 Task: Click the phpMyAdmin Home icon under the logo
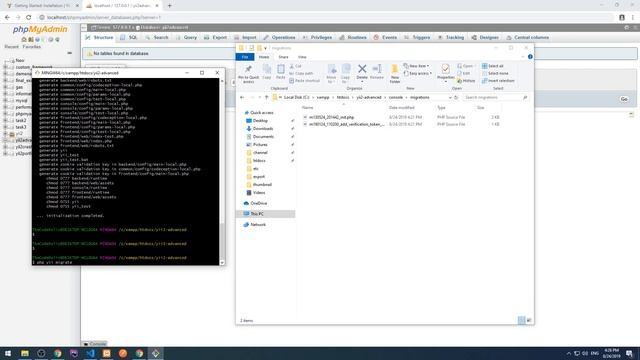(x=24, y=40)
